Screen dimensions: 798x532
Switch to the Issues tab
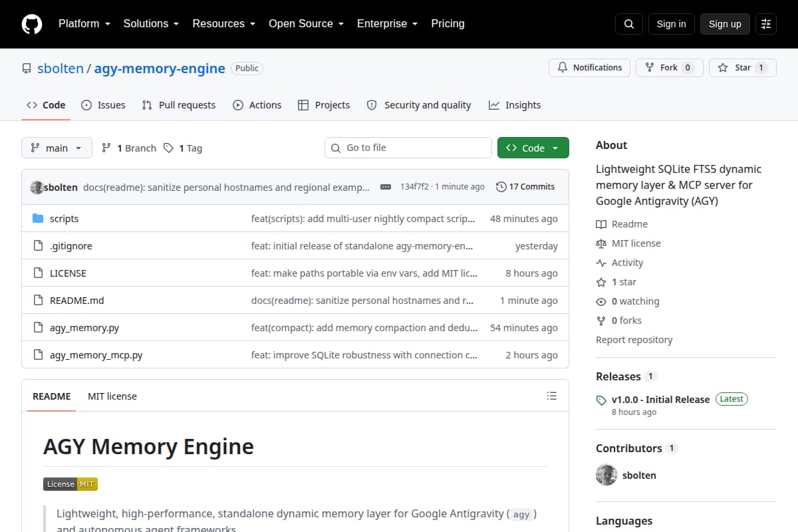103,105
